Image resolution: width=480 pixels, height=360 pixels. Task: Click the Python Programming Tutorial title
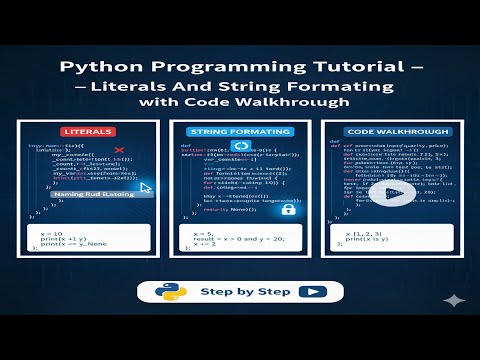click(x=241, y=67)
